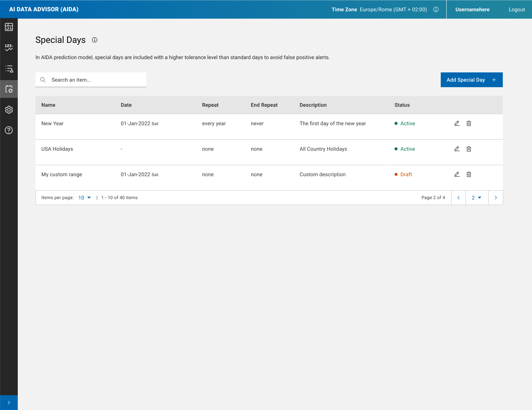
Task: Open the items per page dropdown
Action: [x=85, y=198]
